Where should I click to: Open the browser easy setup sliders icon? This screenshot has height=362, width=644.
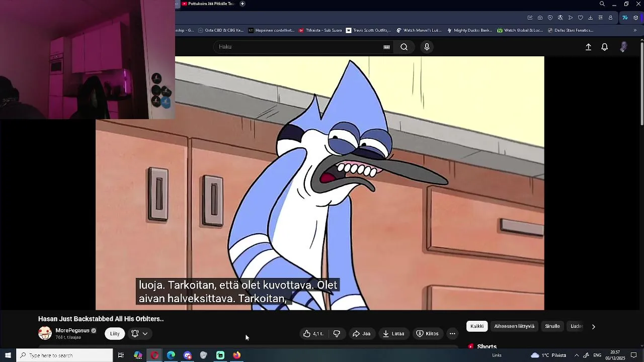click(x=600, y=18)
